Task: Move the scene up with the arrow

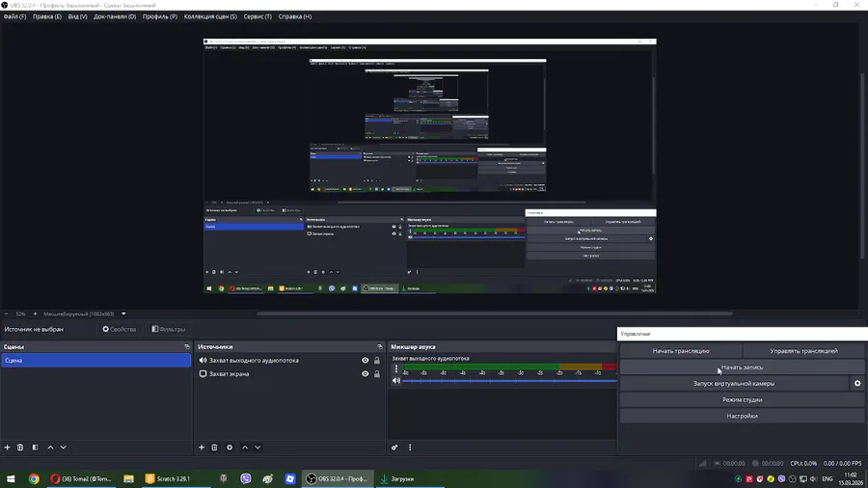Action: (50, 447)
